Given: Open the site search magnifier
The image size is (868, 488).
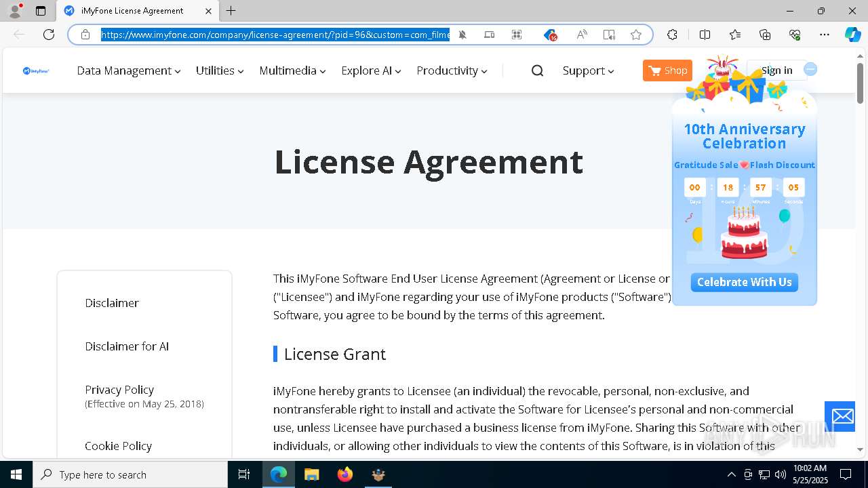Looking at the screenshot, I should [537, 70].
